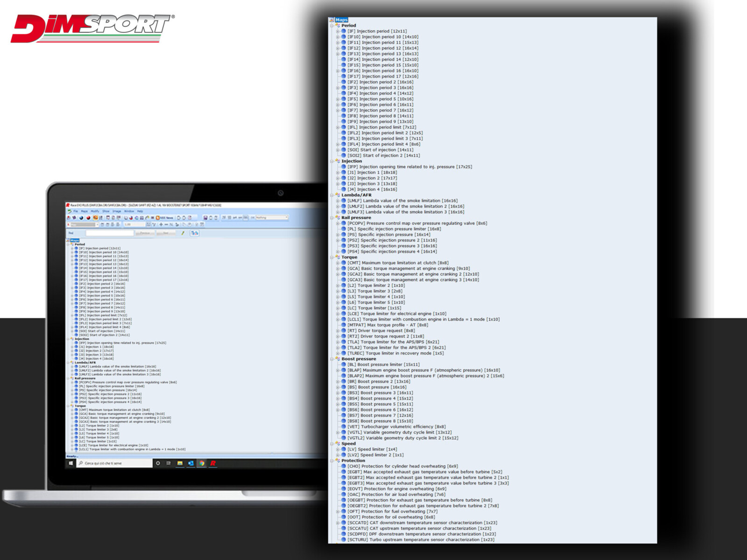The height and width of the screenshot is (560, 747).
Task: Click the Previous button in the Find bar
Action: click(x=144, y=233)
